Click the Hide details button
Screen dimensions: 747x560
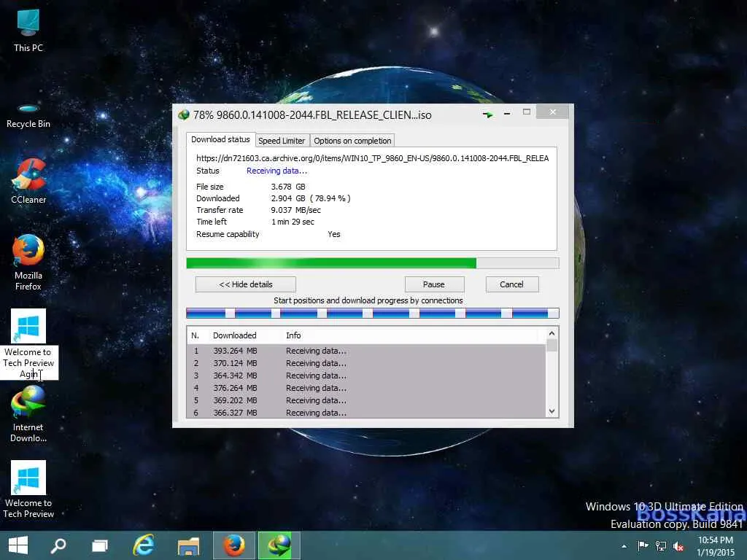(246, 284)
